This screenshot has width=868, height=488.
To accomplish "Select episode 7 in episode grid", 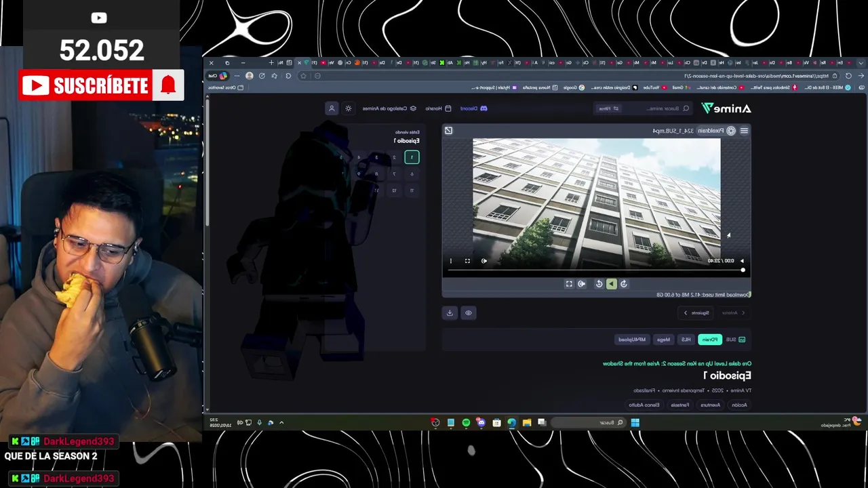I will [x=394, y=174].
